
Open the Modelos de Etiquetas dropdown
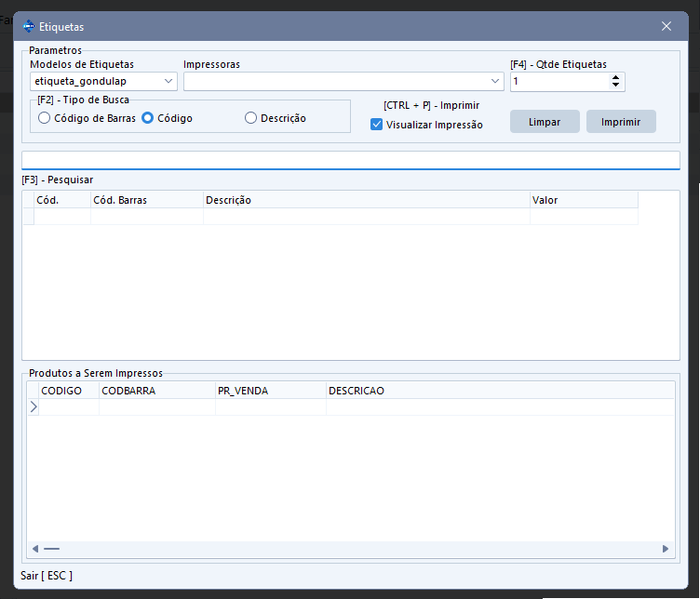coord(168,82)
